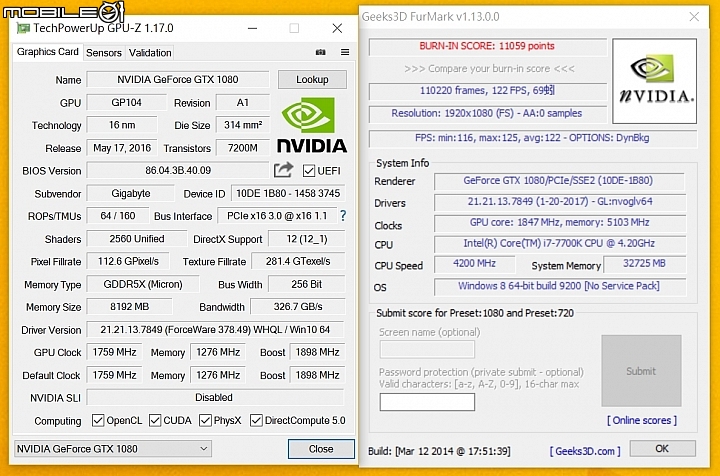
Task: Click the GPU name field NVIDIA GeForce GTX 1080
Action: point(178,79)
